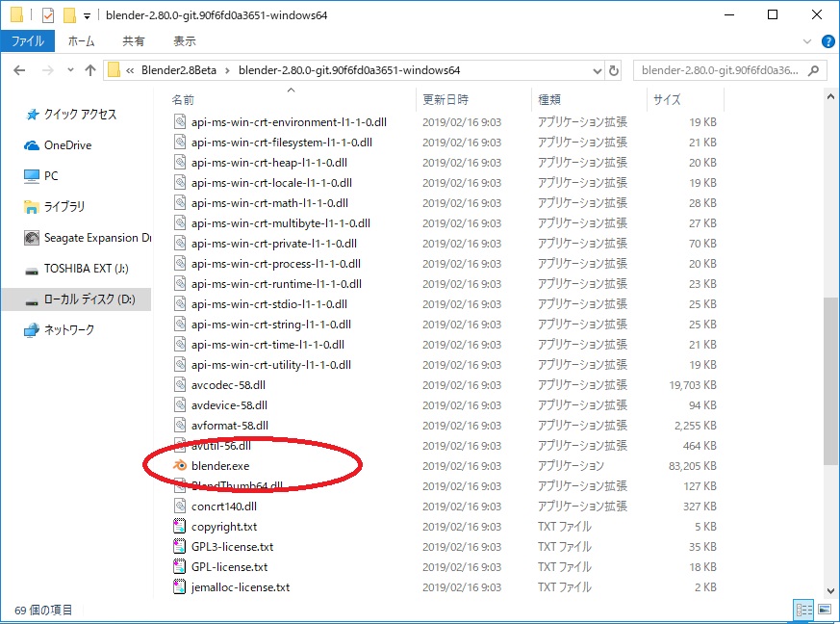Select api-ms-win-crt-private-l1-1-0.dll file
This screenshot has width=840, height=624.
pos(274,244)
